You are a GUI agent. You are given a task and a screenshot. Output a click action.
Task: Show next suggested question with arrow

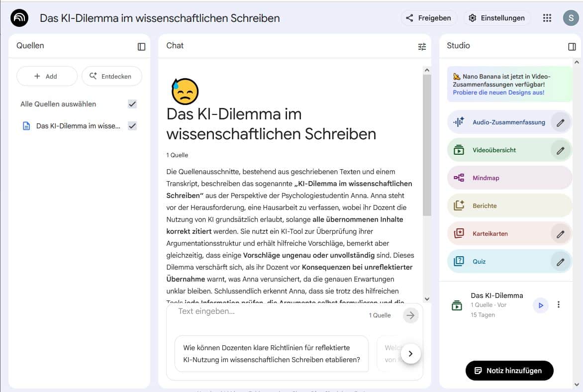tap(410, 354)
